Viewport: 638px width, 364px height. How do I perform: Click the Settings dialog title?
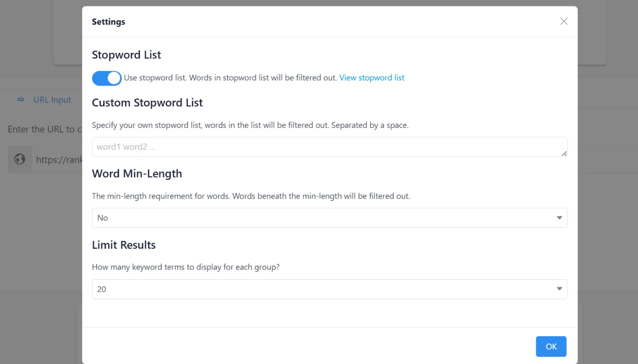pos(109,21)
